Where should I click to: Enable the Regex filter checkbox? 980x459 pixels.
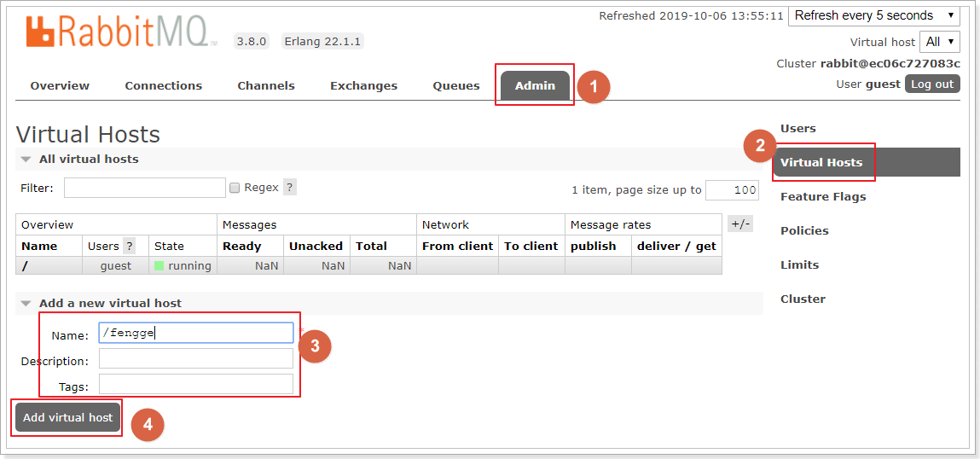coord(235,188)
